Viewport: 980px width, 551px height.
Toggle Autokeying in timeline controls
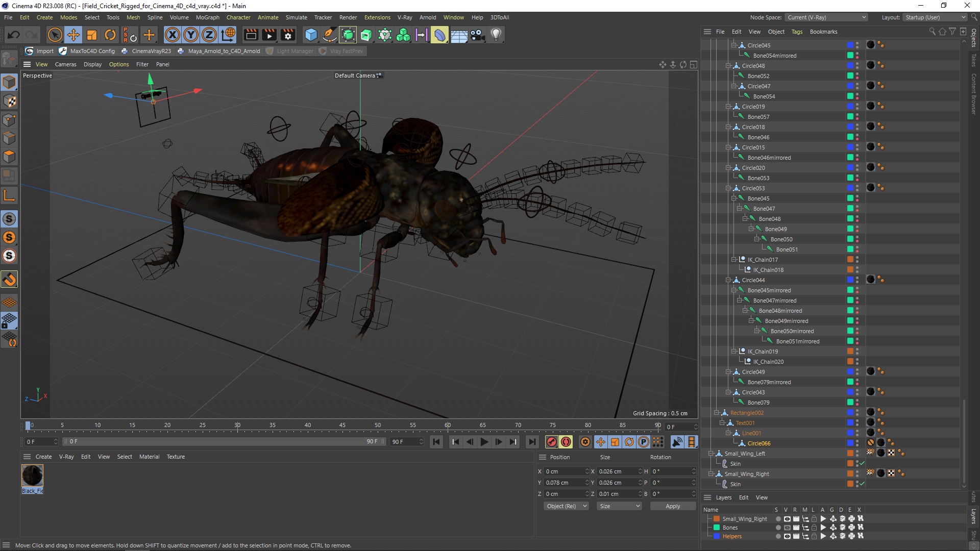pyautogui.click(x=566, y=442)
